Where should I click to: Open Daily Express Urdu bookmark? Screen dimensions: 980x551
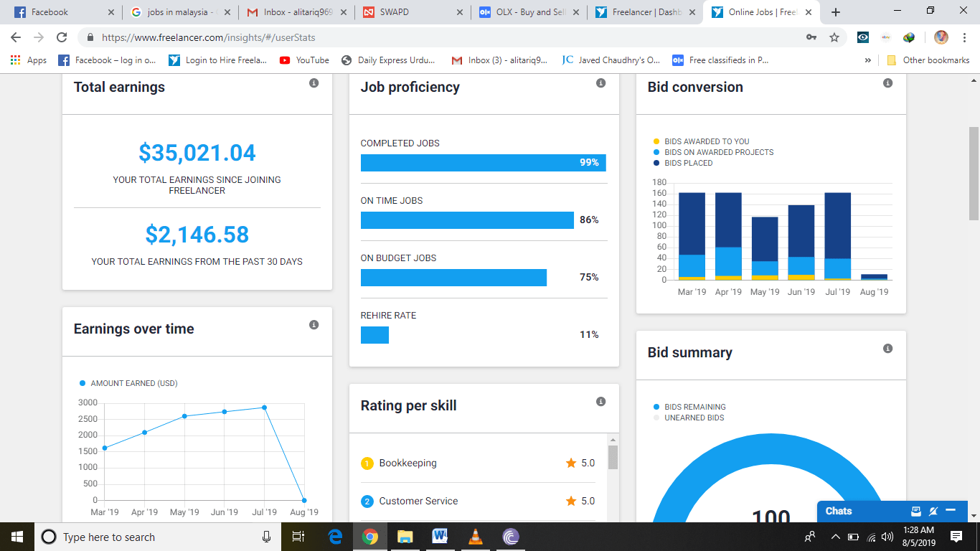pos(389,60)
